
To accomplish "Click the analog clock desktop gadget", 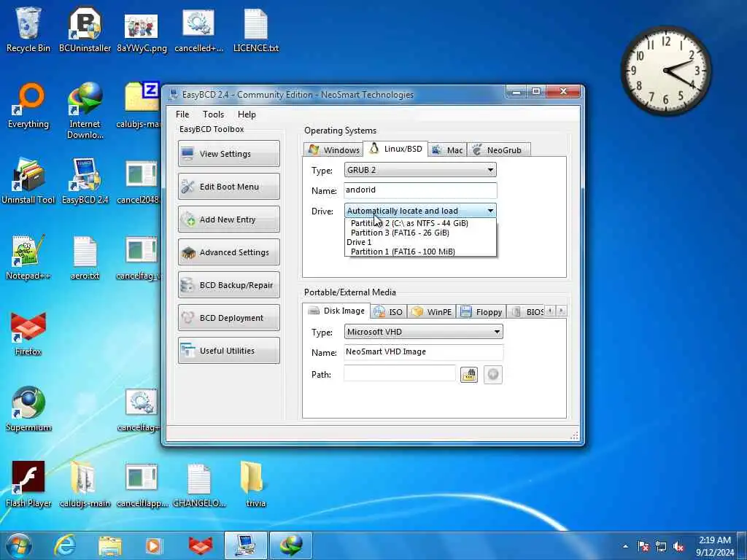I will pos(666,71).
